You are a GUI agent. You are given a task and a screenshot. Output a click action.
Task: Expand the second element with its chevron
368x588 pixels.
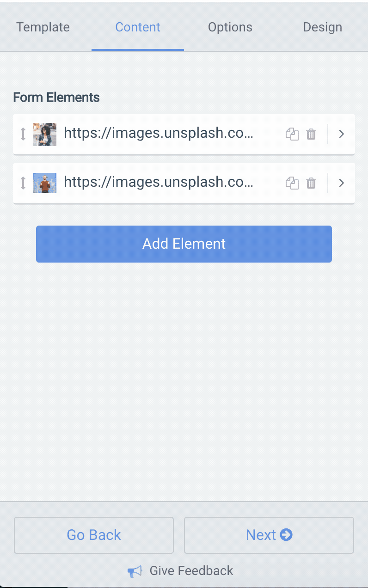tap(342, 183)
